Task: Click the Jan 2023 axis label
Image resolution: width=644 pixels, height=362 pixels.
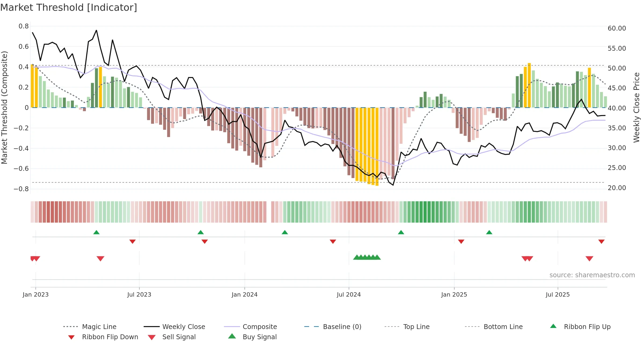Action: click(x=36, y=294)
